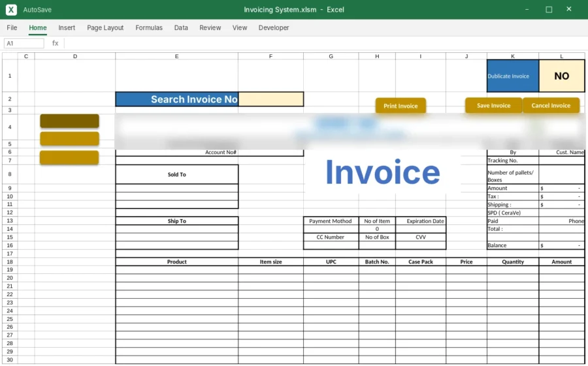Click the Item size column header cell

coord(270,261)
